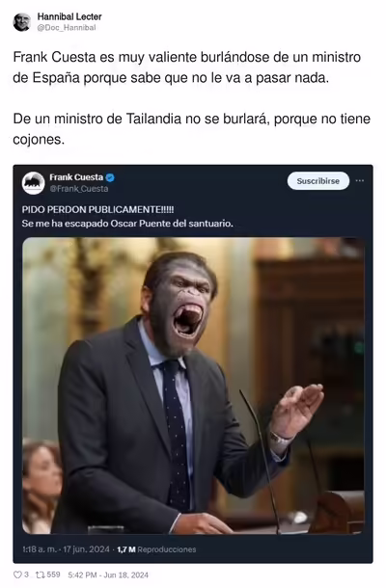
Task: Click the Oscar Puente del santuario line
Action: [x=127, y=224]
